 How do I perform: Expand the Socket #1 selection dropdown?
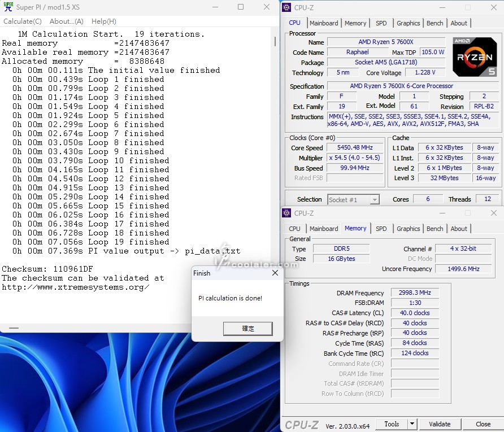(374, 200)
